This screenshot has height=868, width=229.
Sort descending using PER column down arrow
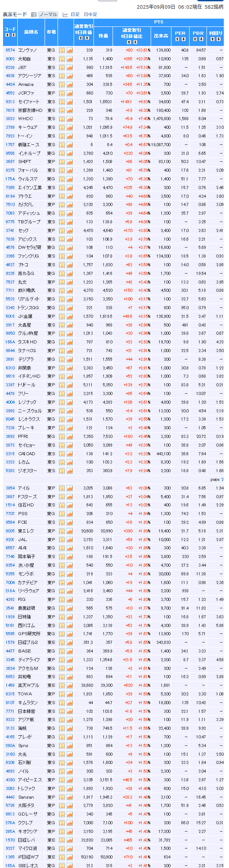183,39
